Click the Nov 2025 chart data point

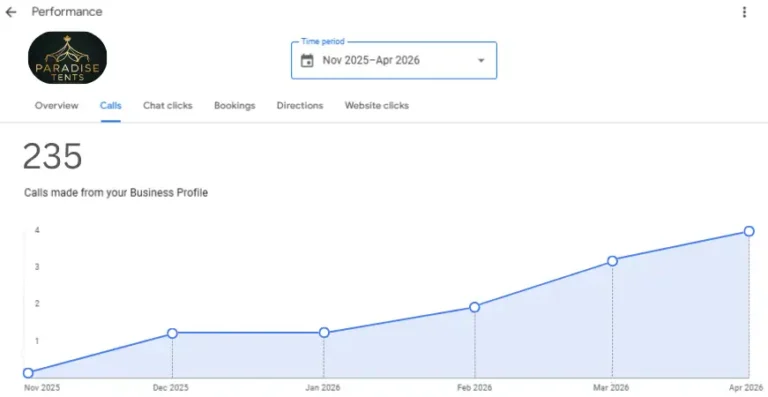[x=28, y=373]
